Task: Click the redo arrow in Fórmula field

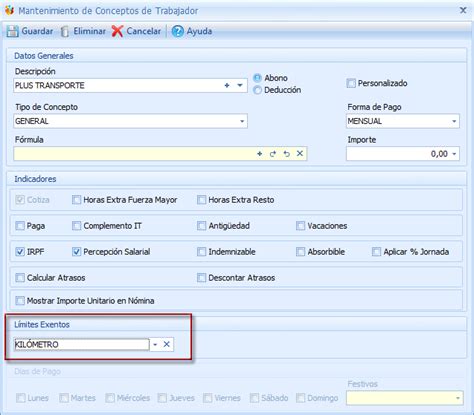Action: click(x=273, y=154)
